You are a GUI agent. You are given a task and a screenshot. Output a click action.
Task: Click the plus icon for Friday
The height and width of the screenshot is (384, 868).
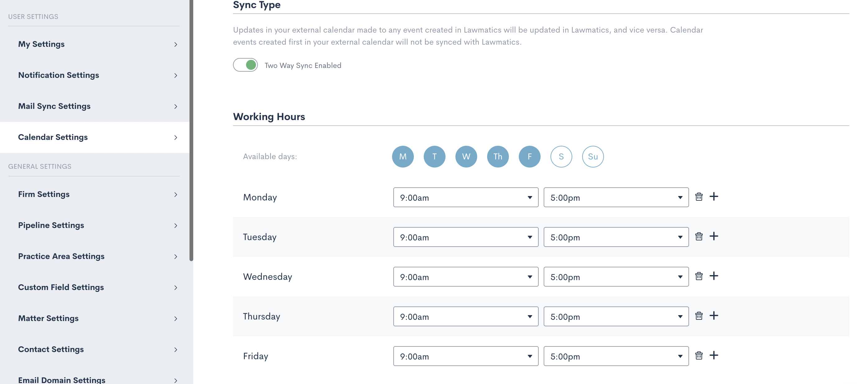click(x=714, y=355)
